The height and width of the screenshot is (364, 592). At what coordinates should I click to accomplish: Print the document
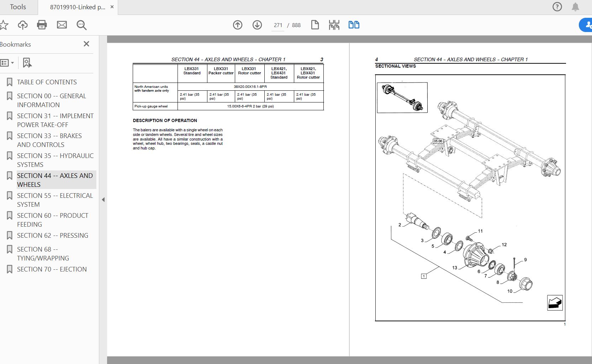(42, 25)
